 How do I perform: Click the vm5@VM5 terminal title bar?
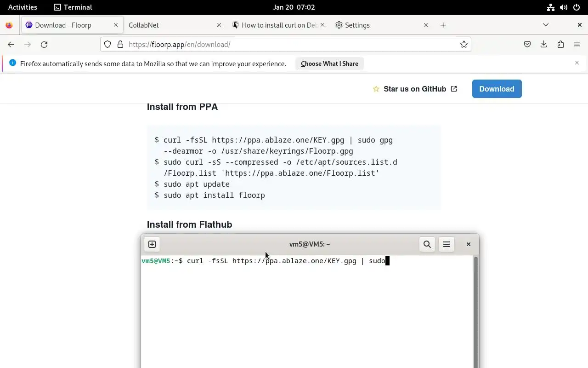(x=310, y=244)
